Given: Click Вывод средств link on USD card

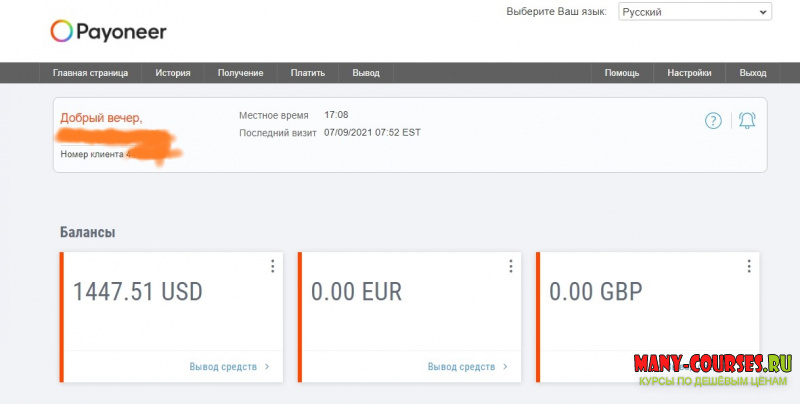Looking at the screenshot, I should (228, 367).
